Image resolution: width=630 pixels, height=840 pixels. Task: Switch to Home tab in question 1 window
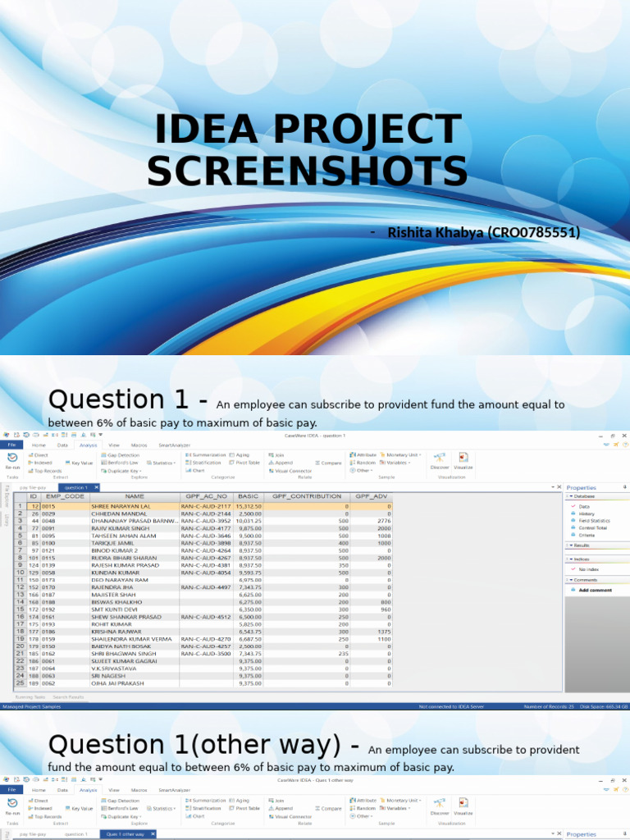[39, 445]
